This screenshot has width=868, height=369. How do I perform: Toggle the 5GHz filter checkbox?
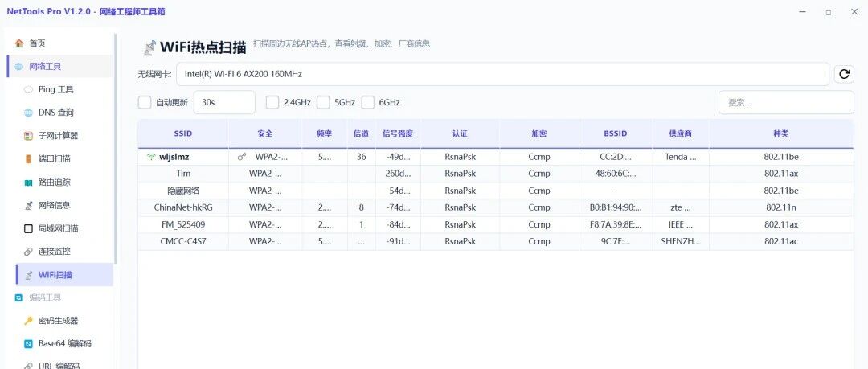click(324, 103)
